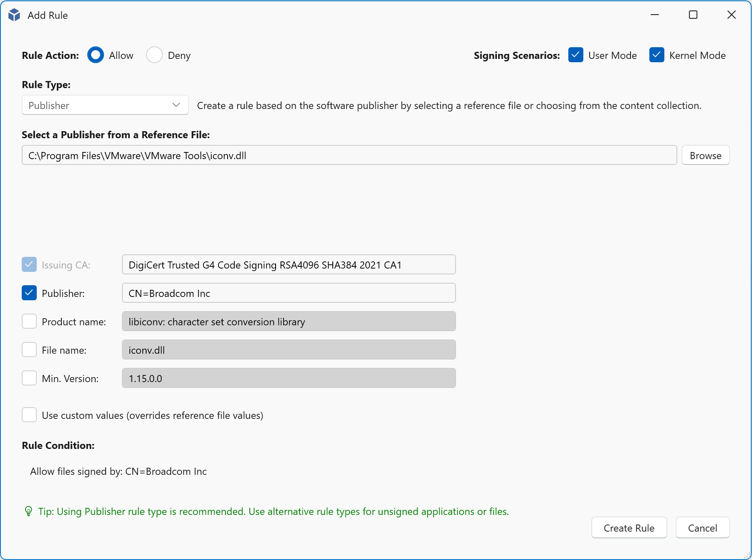Check Use custom values option

[x=29, y=415]
